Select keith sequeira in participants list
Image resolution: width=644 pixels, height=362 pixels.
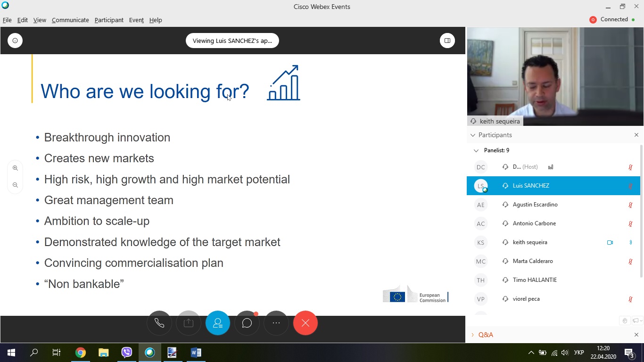coord(553,242)
